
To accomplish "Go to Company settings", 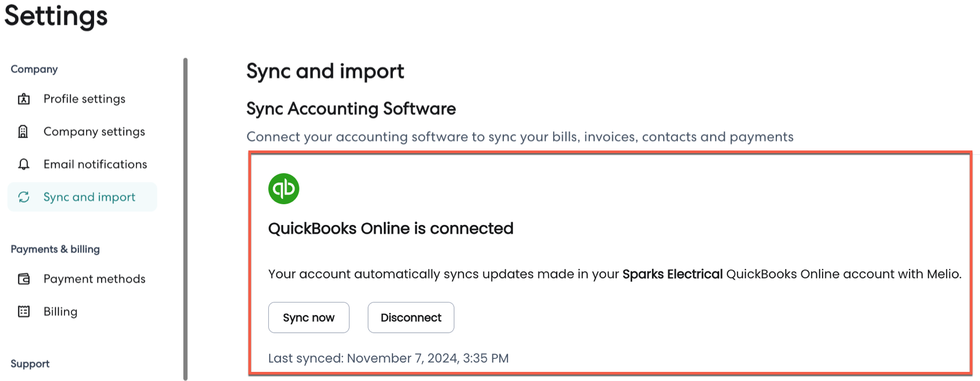I will coord(94,132).
